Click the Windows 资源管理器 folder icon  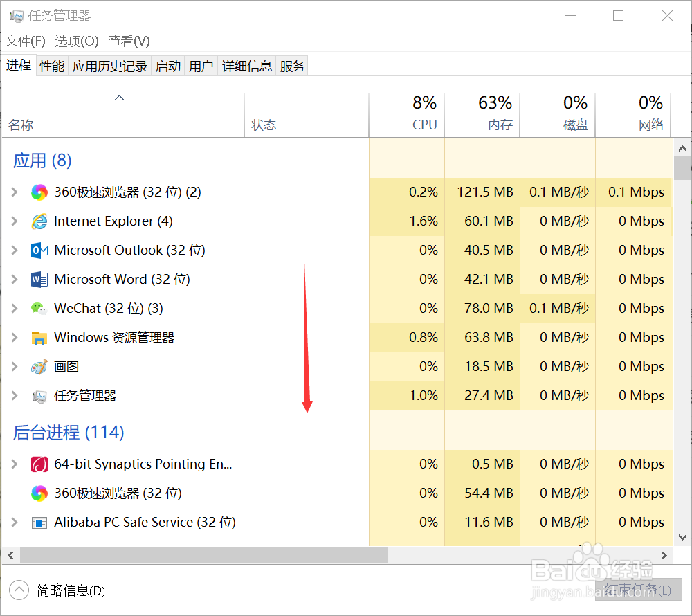(x=39, y=338)
